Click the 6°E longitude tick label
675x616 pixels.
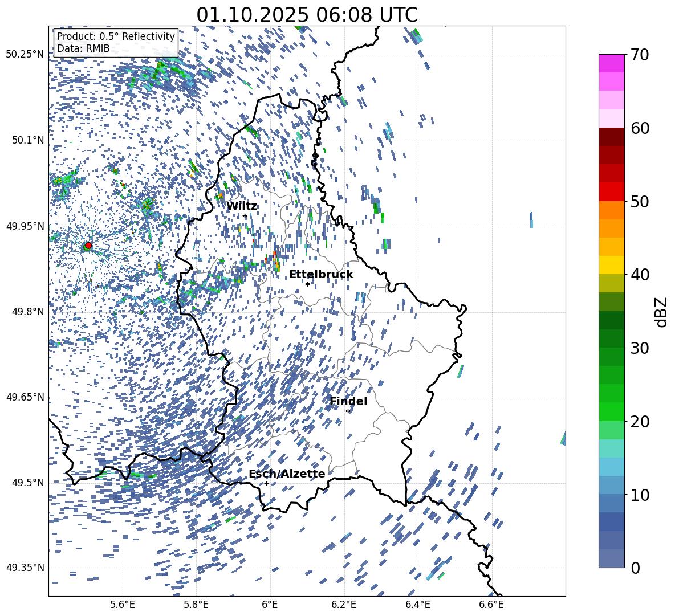pyautogui.click(x=270, y=605)
